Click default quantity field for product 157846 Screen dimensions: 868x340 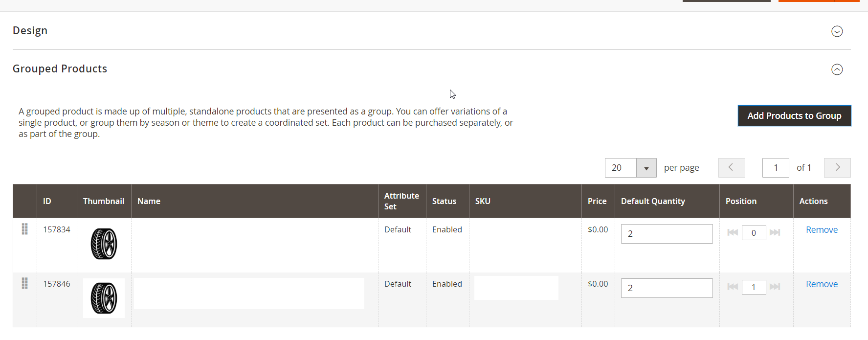tap(666, 288)
